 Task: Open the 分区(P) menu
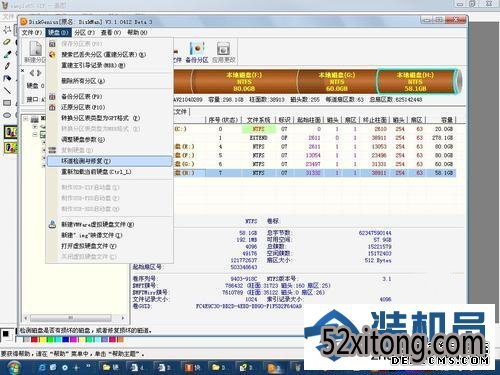[84, 32]
